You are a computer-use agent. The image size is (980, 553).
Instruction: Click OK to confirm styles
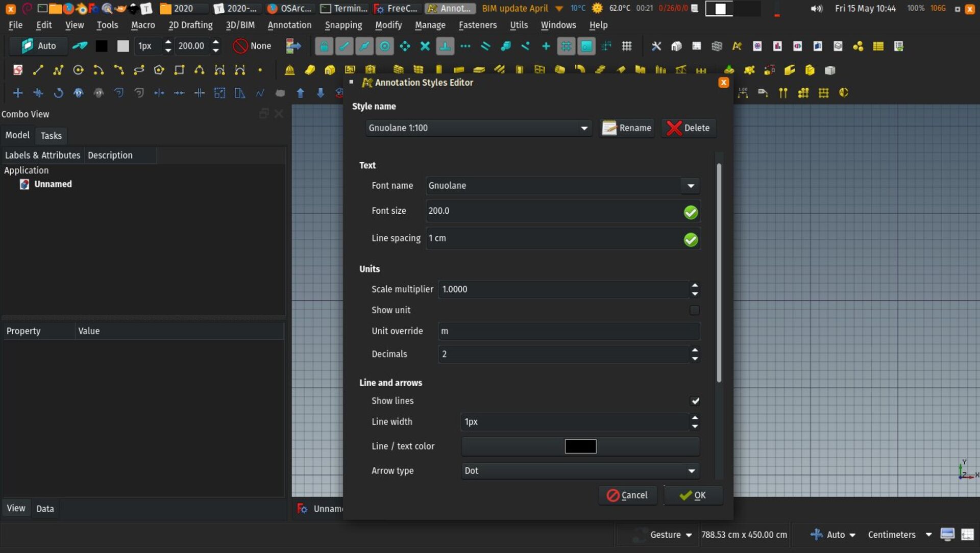(693, 495)
